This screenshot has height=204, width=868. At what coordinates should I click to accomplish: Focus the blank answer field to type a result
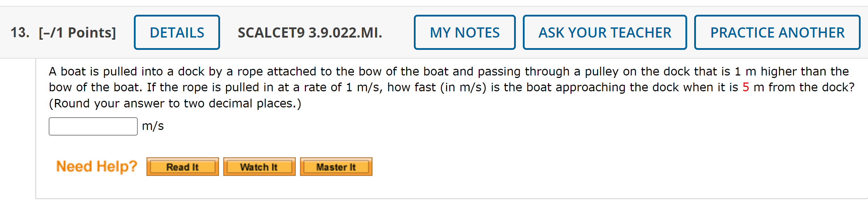[x=93, y=126]
